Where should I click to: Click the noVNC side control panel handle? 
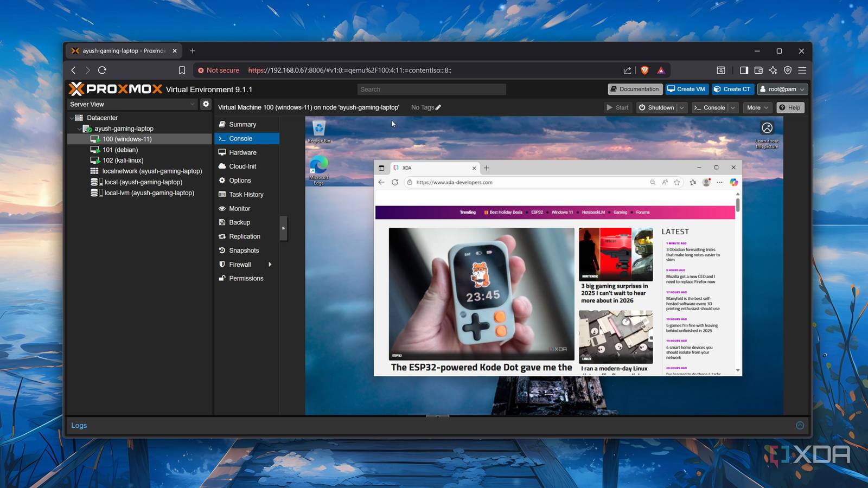pyautogui.click(x=283, y=228)
